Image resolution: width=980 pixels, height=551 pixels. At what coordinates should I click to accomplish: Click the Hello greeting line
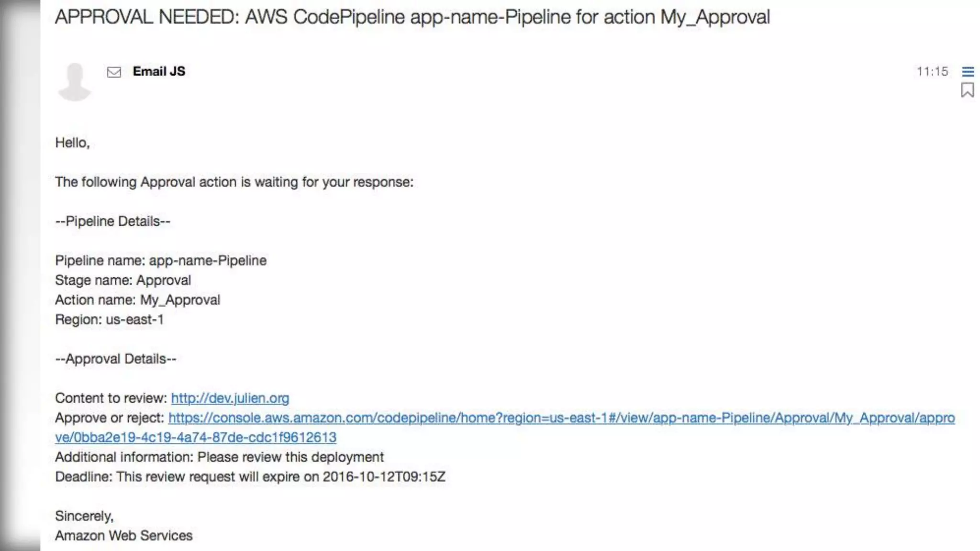coord(72,143)
